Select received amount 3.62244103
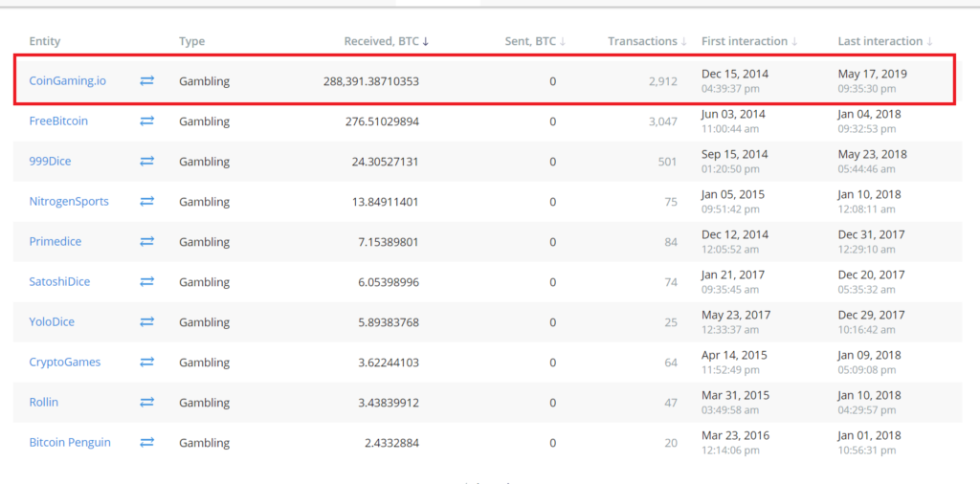The width and height of the screenshot is (980, 484). point(389,363)
